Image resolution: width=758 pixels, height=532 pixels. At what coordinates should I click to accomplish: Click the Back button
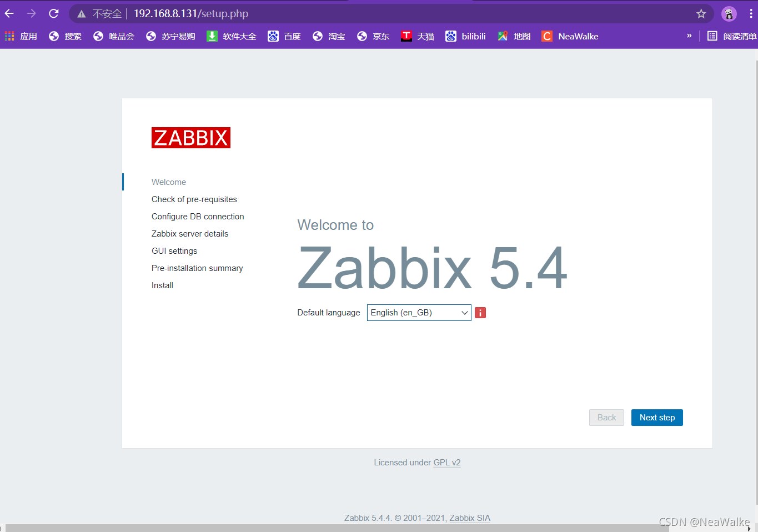[606, 418]
